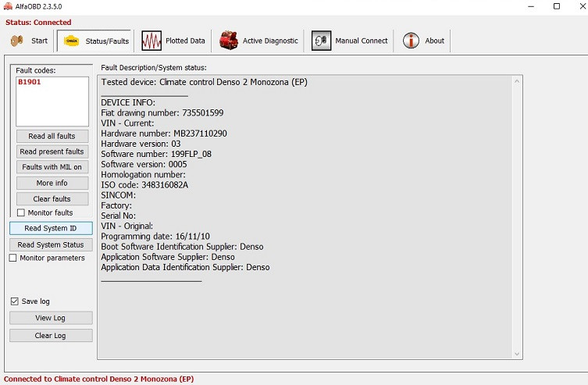Click Read present faults button
Viewport: 588px width, 385px height.
coord(52,152)
